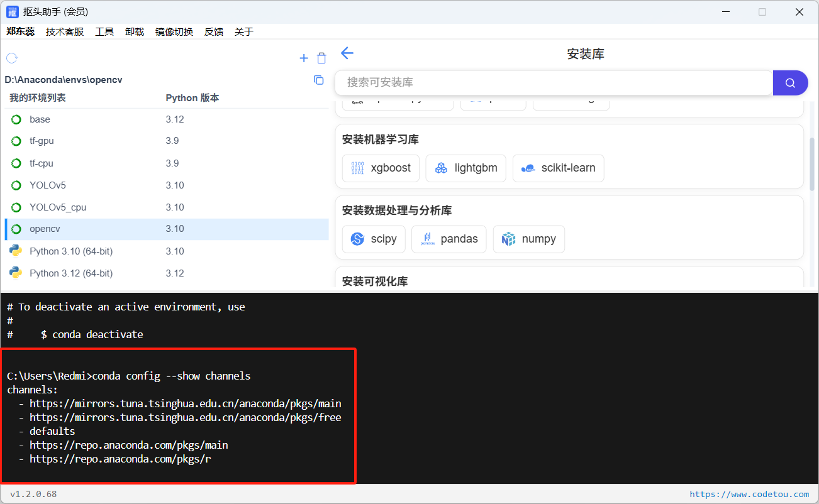Click the tsinghua anaconda/pkgs/free channel line
The width and height of the screenshot is (819, 504).
point(181,417)
